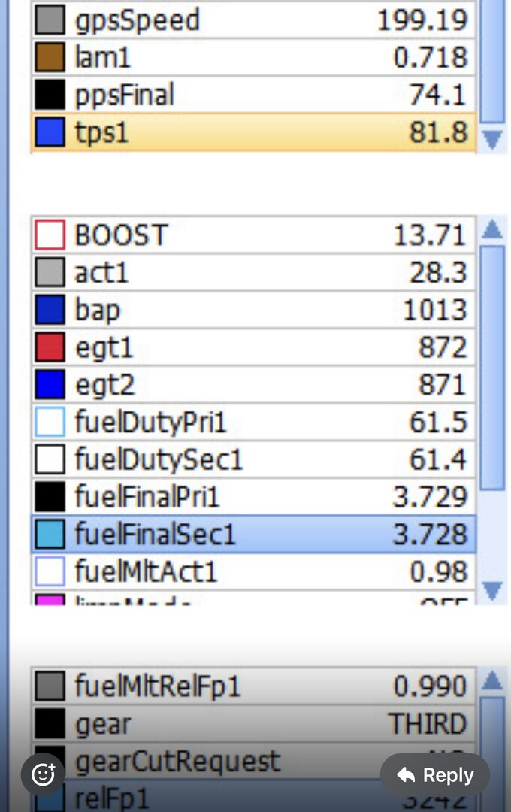Select the BOOST channel row

tap(254, 235)
